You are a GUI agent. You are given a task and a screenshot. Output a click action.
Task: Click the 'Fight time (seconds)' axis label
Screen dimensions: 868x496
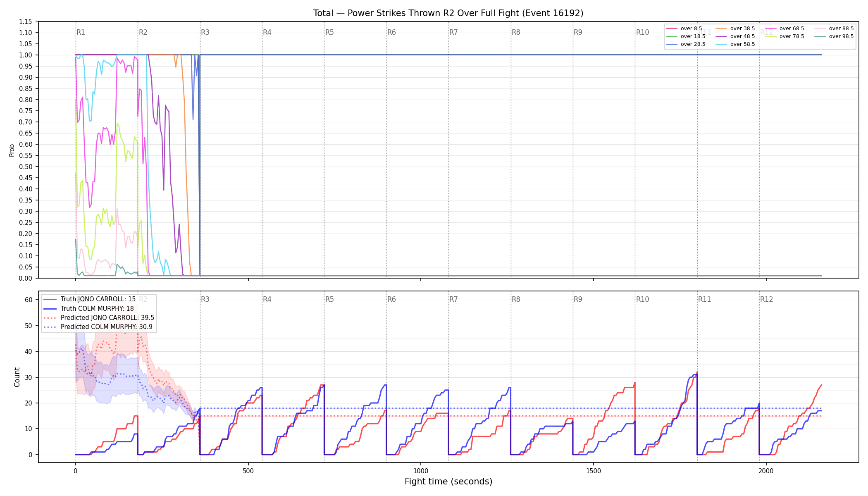tap(448, 482)
